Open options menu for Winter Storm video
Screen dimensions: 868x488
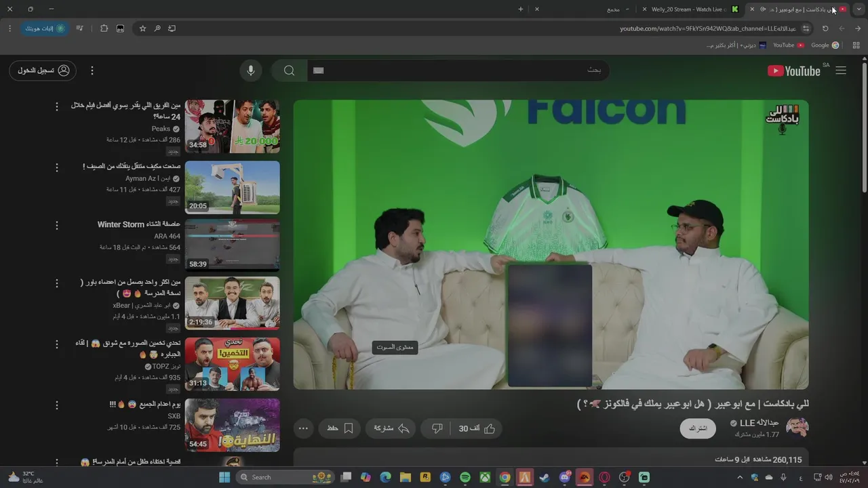tap(57, 225)
